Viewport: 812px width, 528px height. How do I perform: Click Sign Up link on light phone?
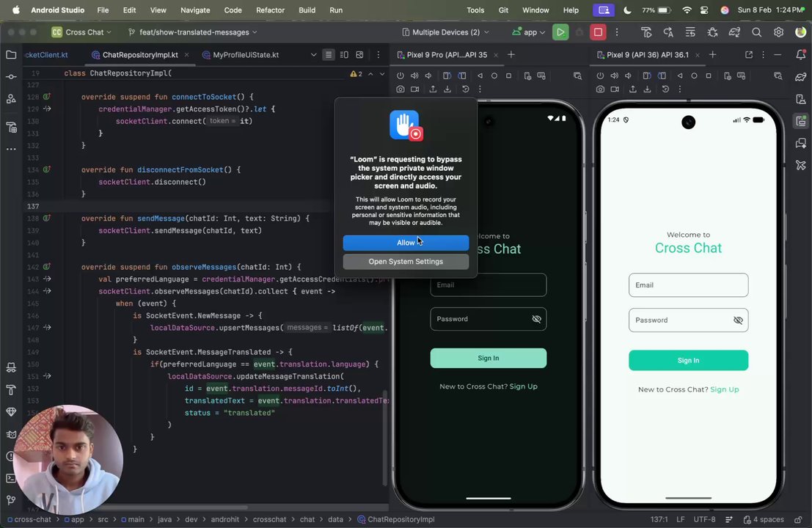(x=725, y=389)
